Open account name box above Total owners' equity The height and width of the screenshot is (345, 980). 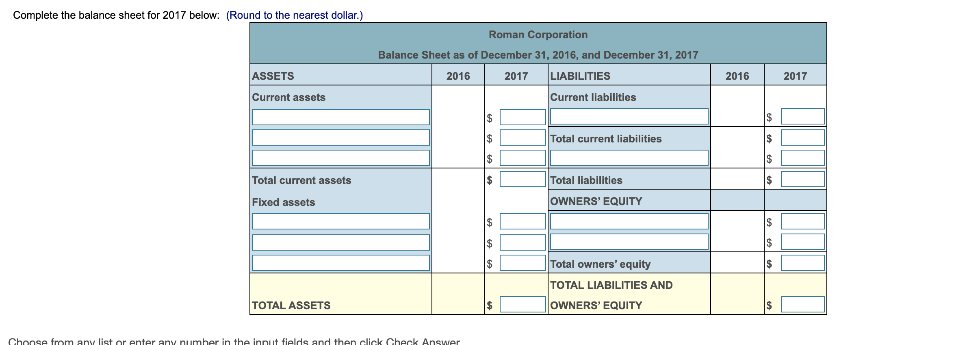tap(629, 242)
